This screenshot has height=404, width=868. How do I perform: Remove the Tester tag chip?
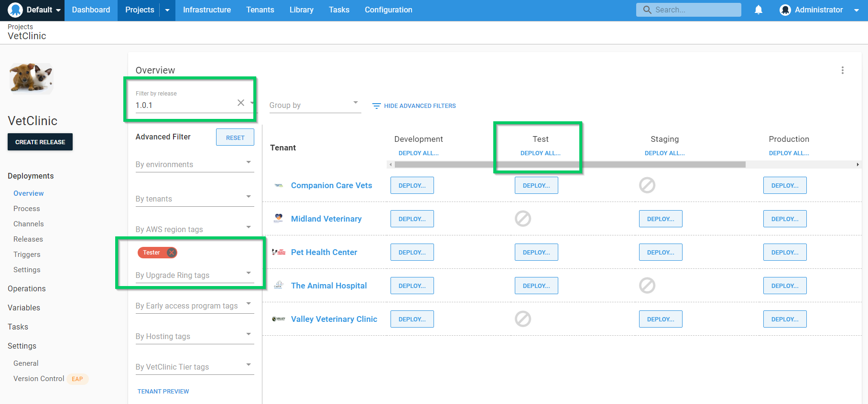[172, 253]
